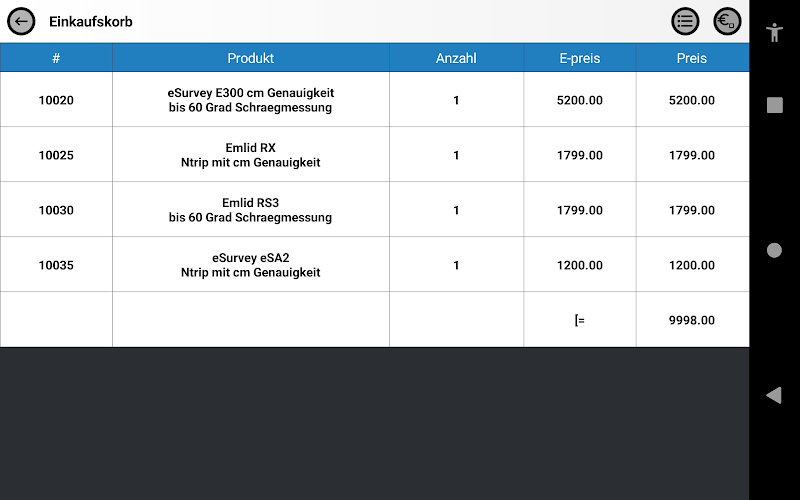Select the Emlid RX product cell
Viewport: 800px width, 500px height.
251,155
